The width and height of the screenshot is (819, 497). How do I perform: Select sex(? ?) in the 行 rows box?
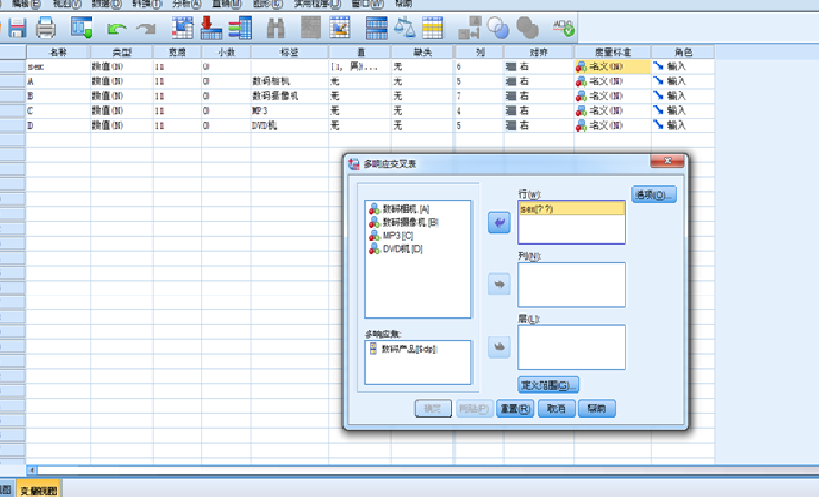click(571, 209)
